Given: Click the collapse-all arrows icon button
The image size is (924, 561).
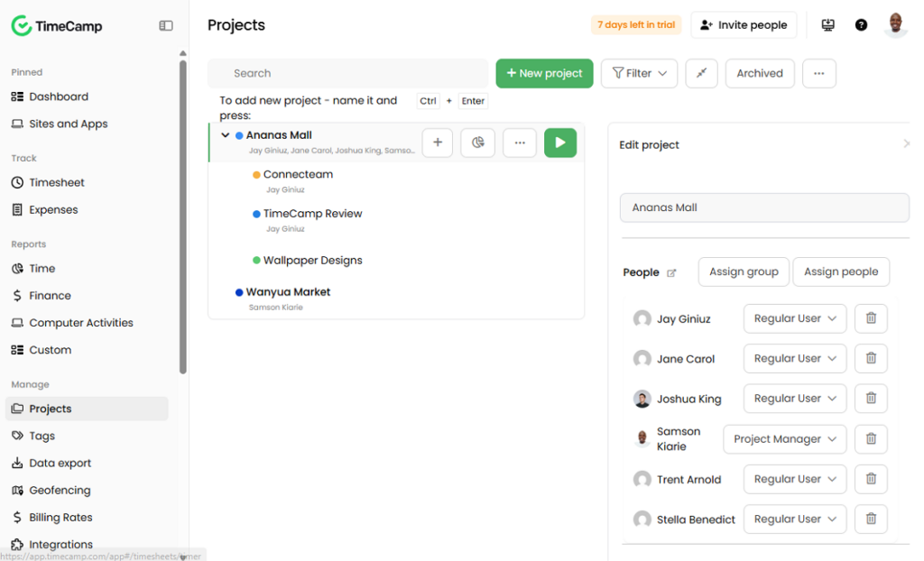Looking at the screenshot, I should (x=701, y=73).
